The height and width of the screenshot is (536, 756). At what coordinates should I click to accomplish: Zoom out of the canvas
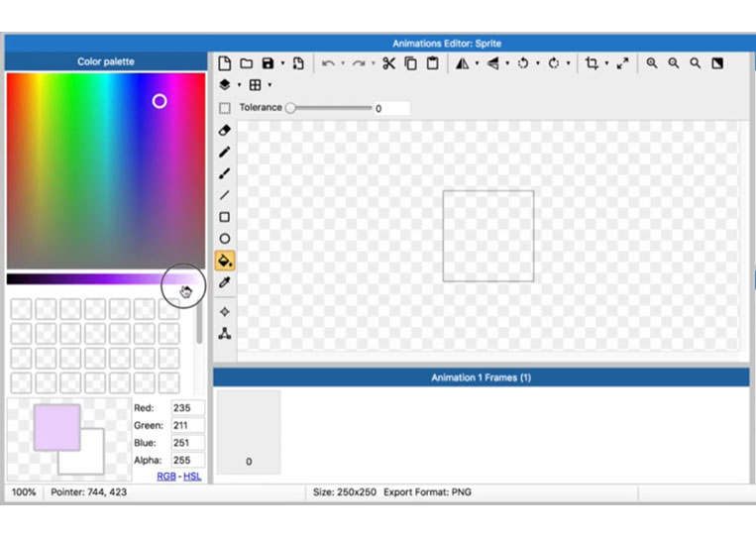pos(674,63)
